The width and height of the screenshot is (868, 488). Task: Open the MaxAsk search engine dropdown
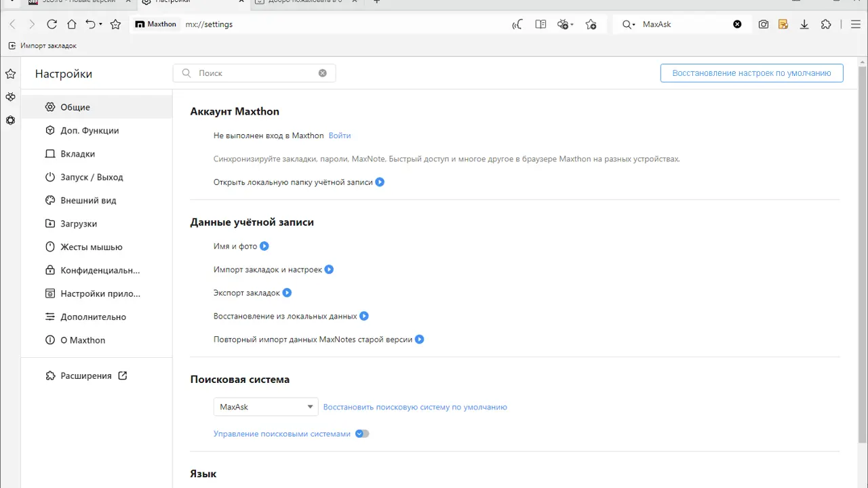(265, 407)
